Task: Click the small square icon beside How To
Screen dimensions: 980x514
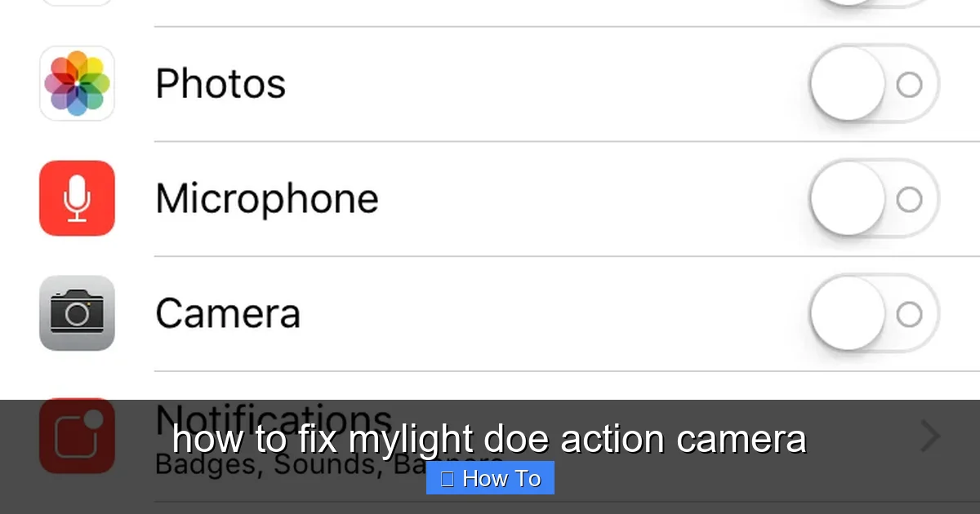Action: [x=447, y=479]
